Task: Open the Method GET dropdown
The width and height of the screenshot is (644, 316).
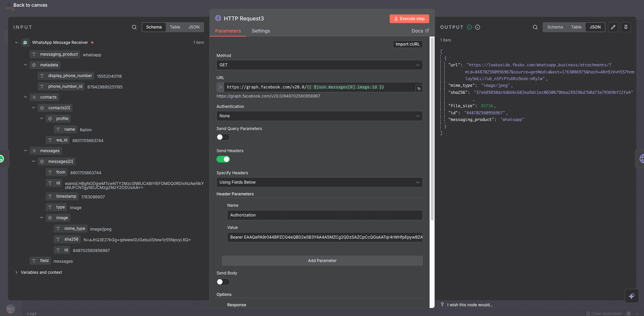Action: (x=319, y=65)
